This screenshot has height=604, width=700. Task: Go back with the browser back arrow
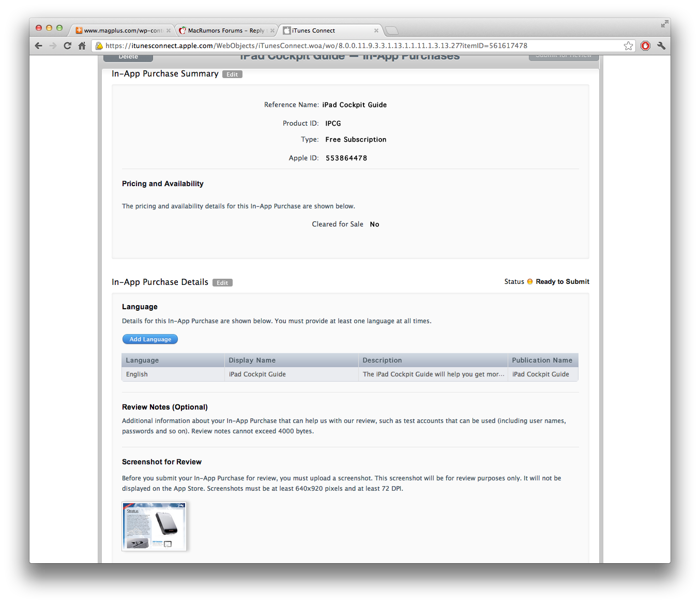pyautogui.click(x=39, y=46)
